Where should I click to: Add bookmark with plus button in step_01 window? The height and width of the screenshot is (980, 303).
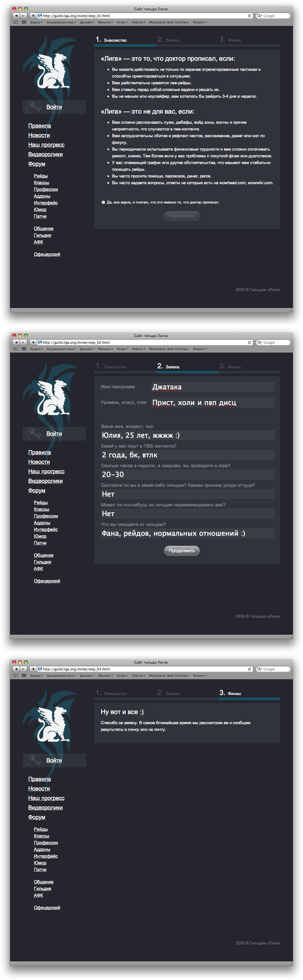(x=33, y=16)
